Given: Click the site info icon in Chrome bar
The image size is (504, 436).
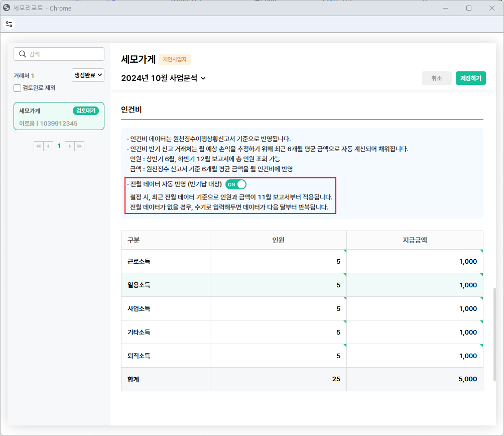Looking at the screenshot, I should (9, 24).
